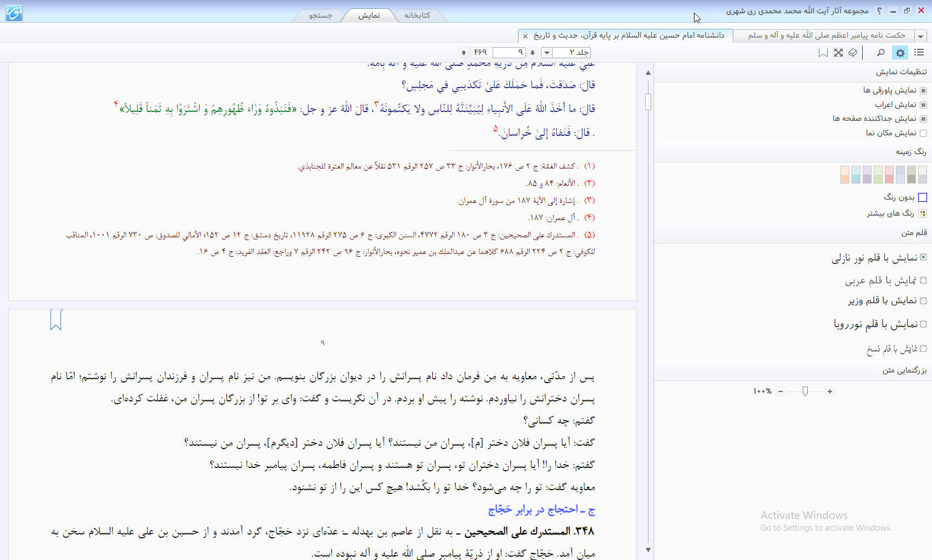The width and height of the screenshot is (932, 560).
Task: Toggle 'نمایش جداکننده صفحه ها' page separator checkbox
Action: (x=923, y=119)
